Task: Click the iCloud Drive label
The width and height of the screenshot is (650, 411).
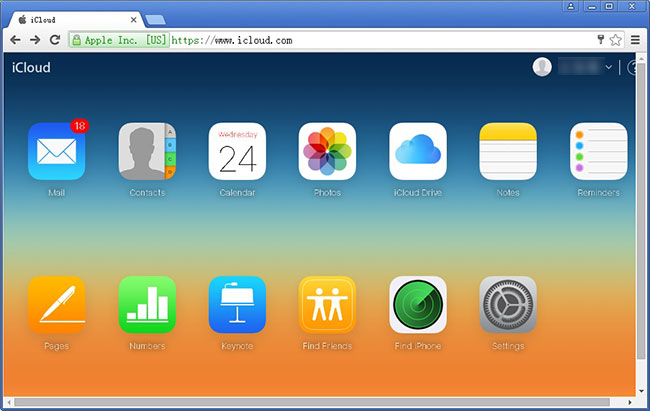Action: [x=418, y=193]
